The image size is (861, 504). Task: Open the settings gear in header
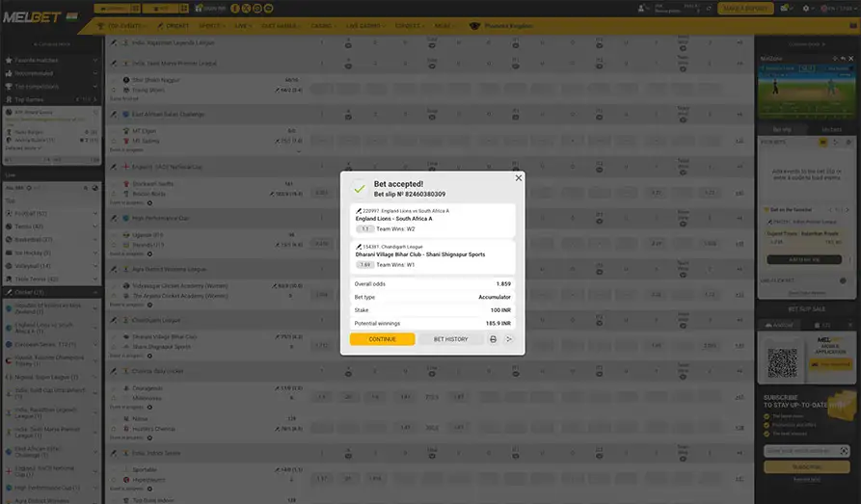(x=807, y=9)
